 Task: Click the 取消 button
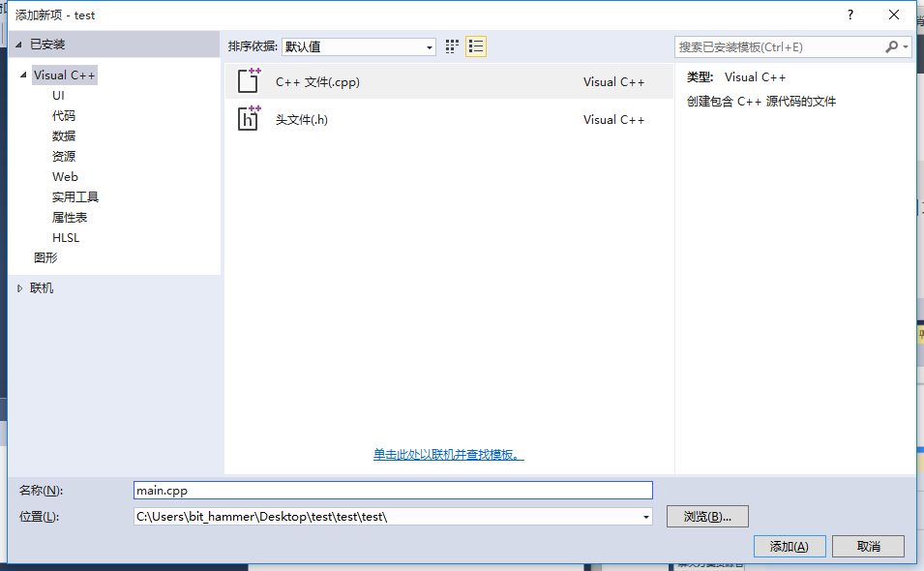869,546
